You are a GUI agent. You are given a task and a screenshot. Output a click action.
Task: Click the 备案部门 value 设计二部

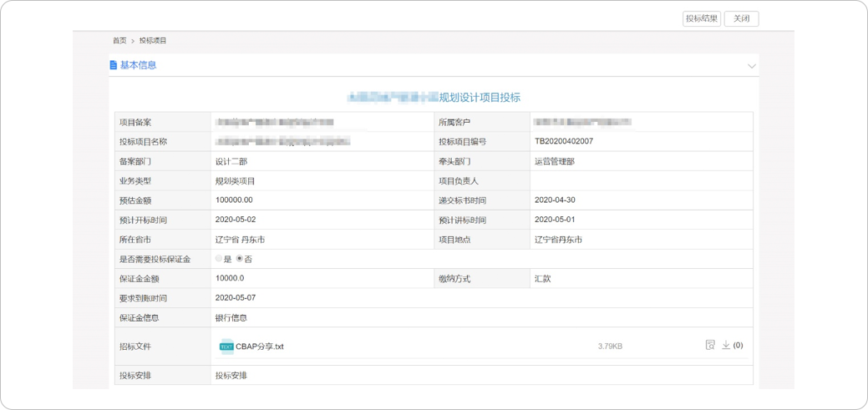[x=231, y=161]
